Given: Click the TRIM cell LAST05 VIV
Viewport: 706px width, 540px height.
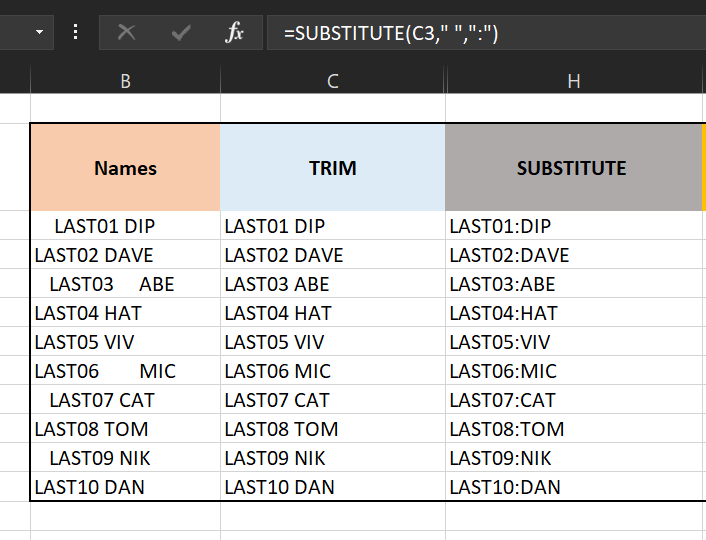Looking at the screenshot, I should coord(332,343).
